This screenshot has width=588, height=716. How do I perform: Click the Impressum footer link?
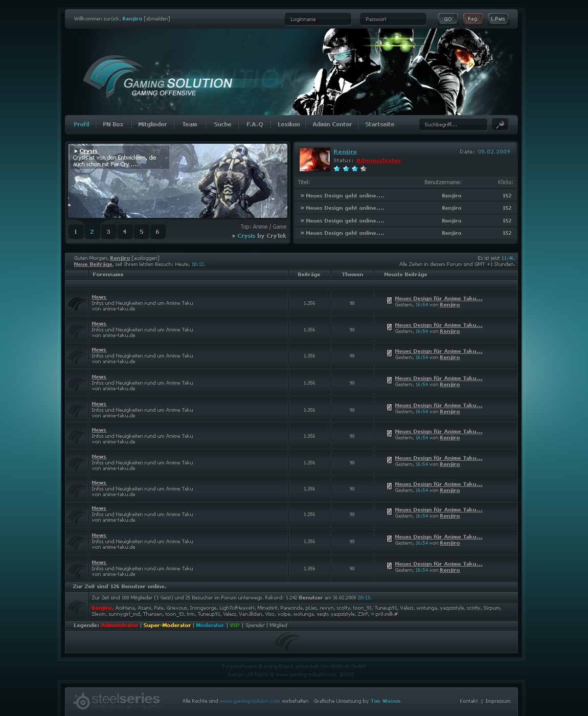[x=498, y=701]
